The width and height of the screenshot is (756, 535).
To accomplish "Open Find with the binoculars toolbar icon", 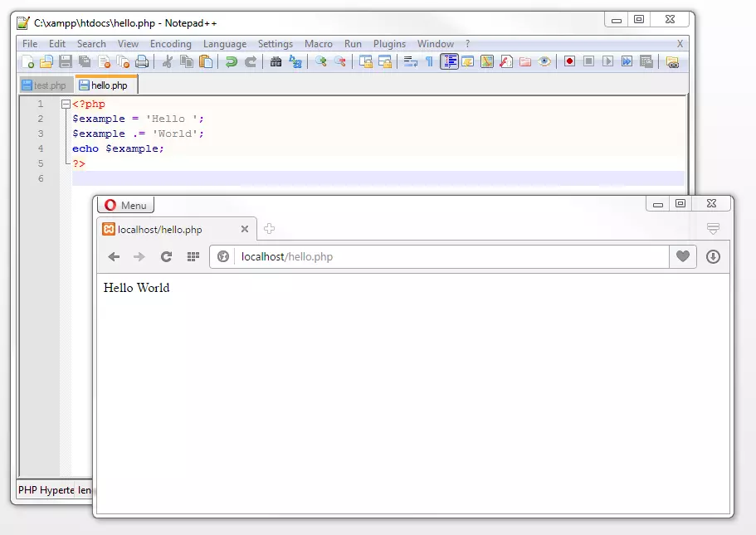I will tap(276, 61).
